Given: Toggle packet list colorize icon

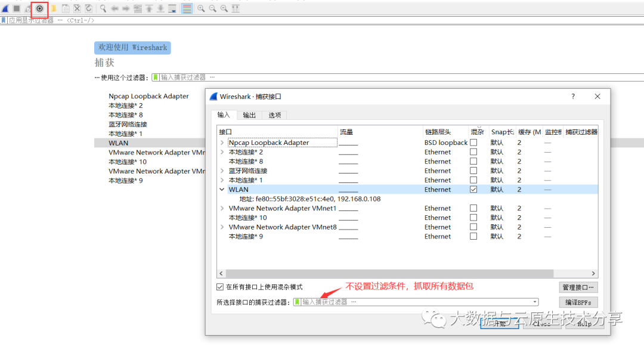Looking at the screenshot, I should [x=187, y=8].
